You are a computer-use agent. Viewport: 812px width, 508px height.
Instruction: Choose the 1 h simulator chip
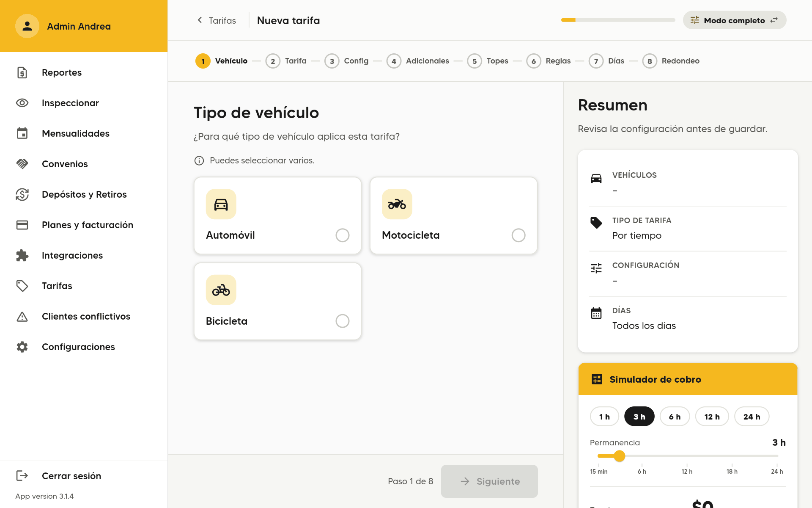pos(604,417)
